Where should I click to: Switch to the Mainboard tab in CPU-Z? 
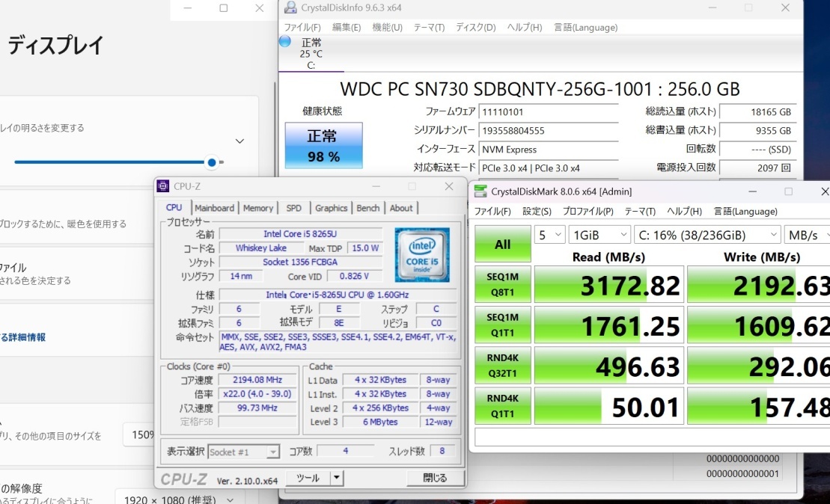tap(214, 209)
